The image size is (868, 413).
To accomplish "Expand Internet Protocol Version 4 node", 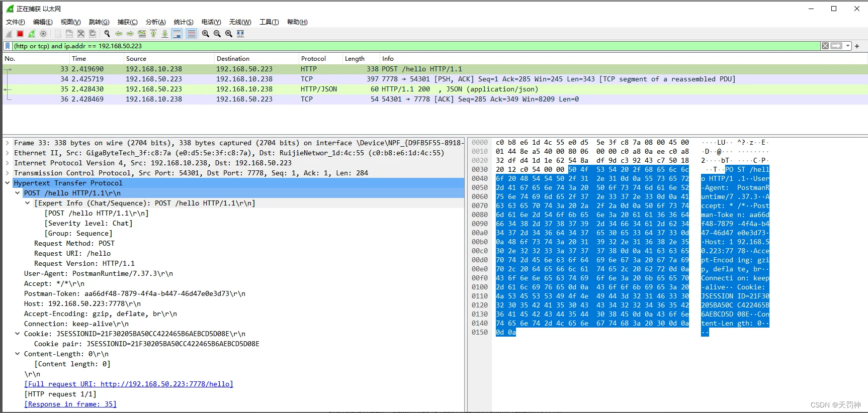I will click(x=8, y=163).
